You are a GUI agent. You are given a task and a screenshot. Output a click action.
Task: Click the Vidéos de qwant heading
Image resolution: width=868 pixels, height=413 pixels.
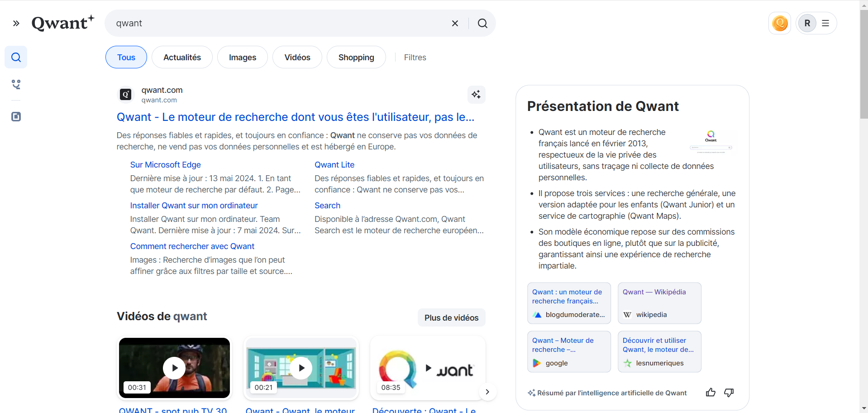162,316
